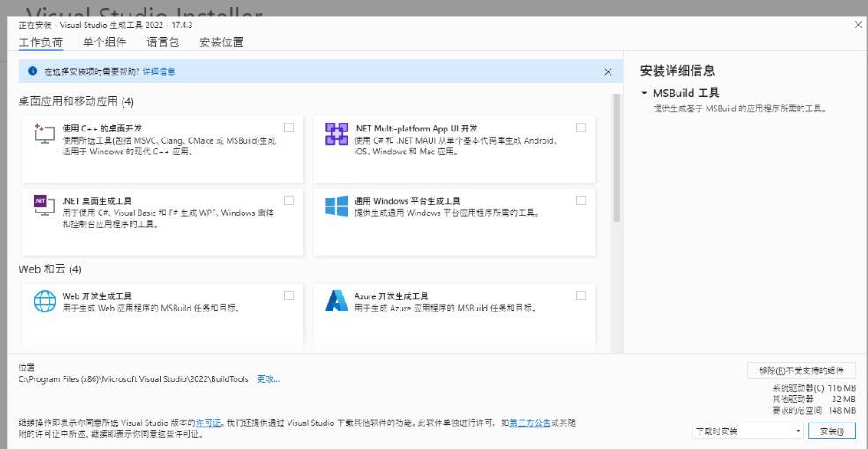868x449 pixels.
Task: Collapse the MSBuild 工具 details section
Action: point(644,93)
